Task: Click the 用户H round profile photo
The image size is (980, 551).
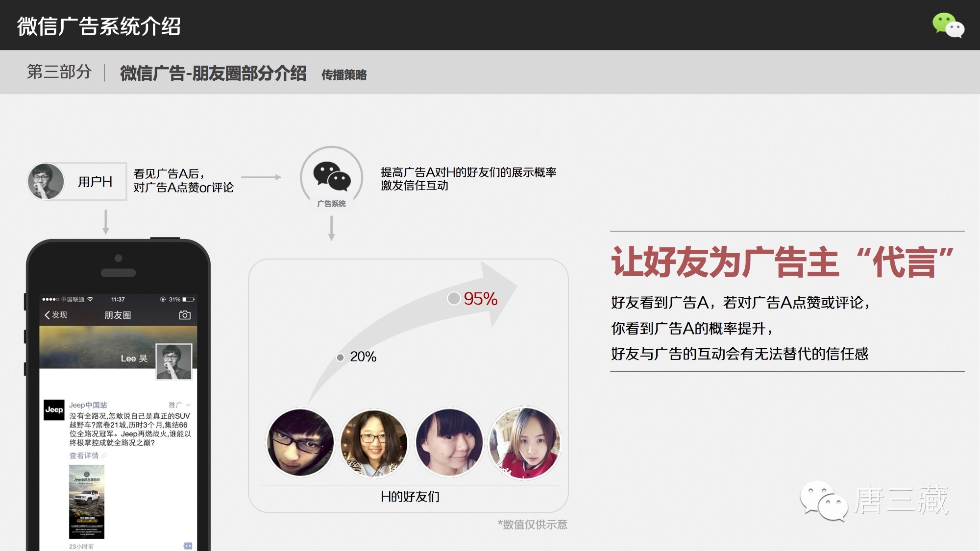Action: point(46,181)
